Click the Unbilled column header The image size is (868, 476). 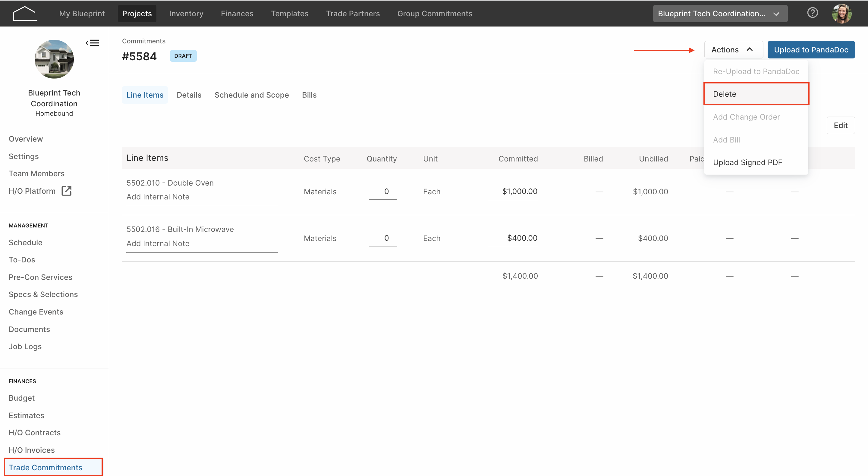pyautogui.click(x=653, y=159)
